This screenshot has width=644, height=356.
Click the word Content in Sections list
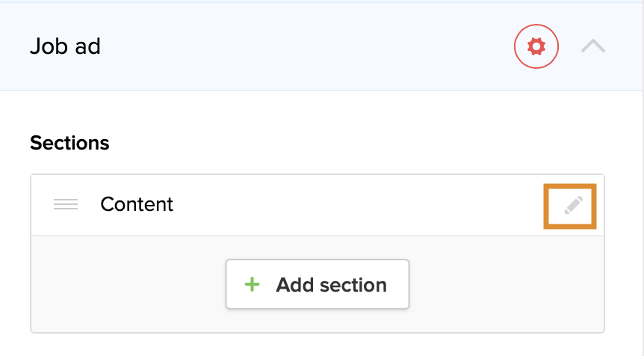[x=137, y=205]
